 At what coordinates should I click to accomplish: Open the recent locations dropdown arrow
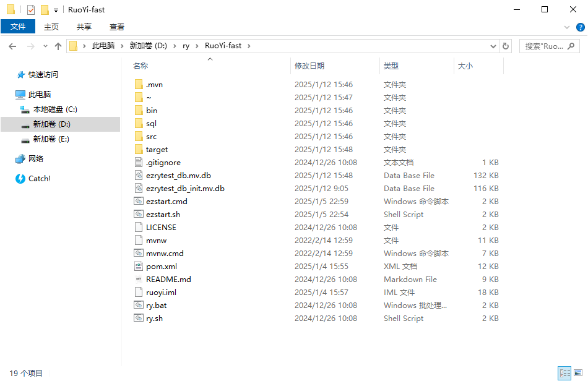45,46
